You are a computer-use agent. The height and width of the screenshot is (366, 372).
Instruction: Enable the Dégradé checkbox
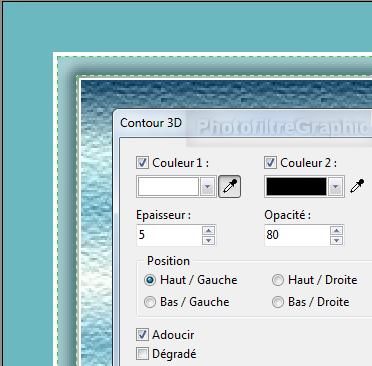[x=142, y=354]
